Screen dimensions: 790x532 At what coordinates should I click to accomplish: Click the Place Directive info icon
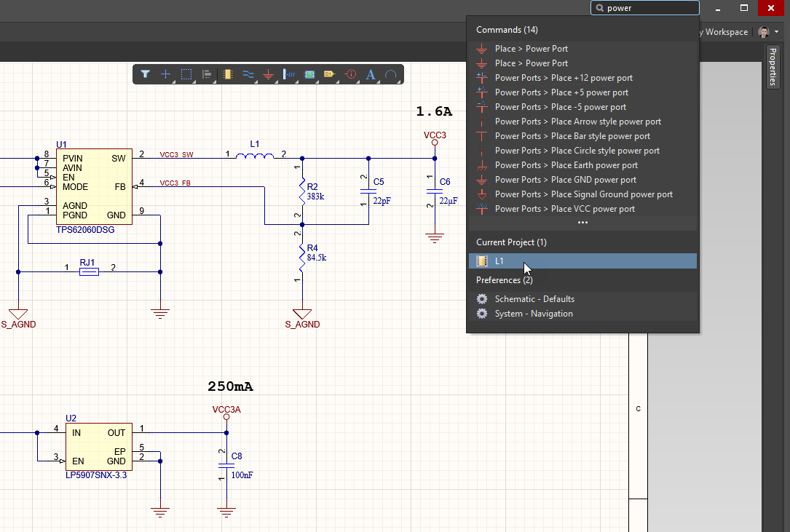[350, 74]
